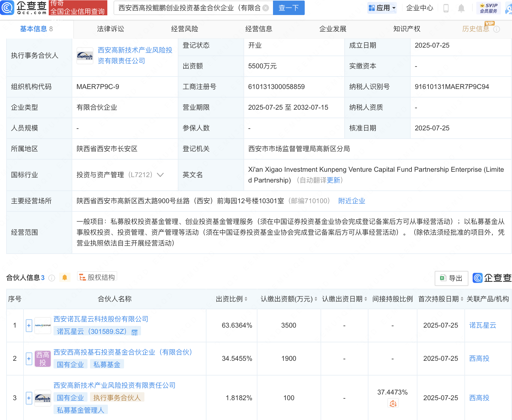Export partner list with 导出
The height and width of the screenshot is (420, 512).
tap(451, 278)
